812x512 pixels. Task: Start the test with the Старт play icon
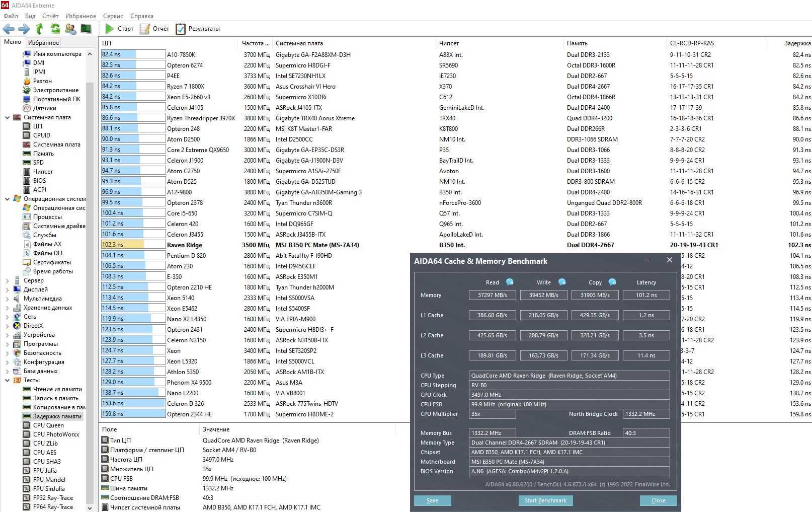[x=119, y=29]
